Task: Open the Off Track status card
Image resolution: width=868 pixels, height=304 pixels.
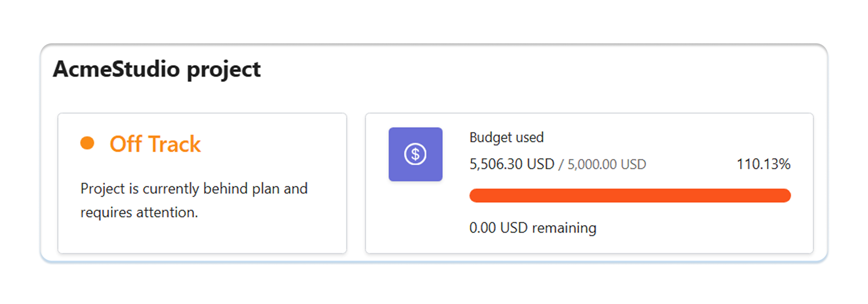Action: (202, 183)
